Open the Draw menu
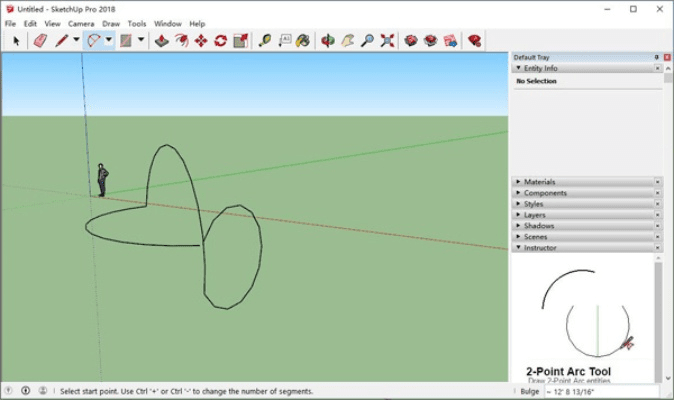Image resolution: width=674 pixels, height=400 pixels. pos(111,24)
